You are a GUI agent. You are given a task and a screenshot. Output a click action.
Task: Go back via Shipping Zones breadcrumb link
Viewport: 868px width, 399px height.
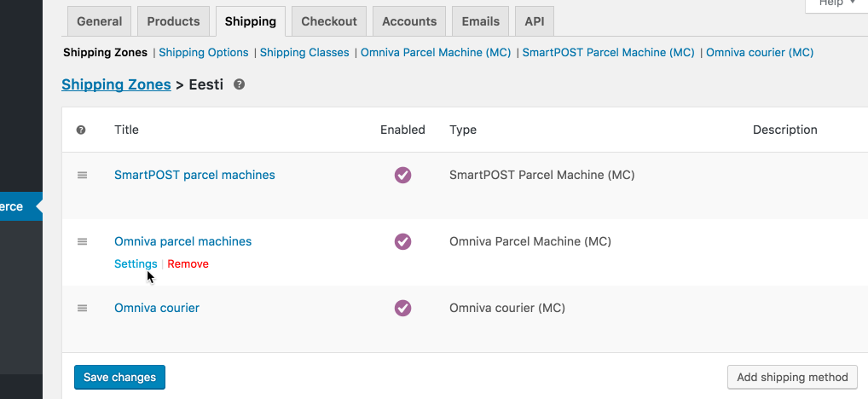[x=116, y=84]
